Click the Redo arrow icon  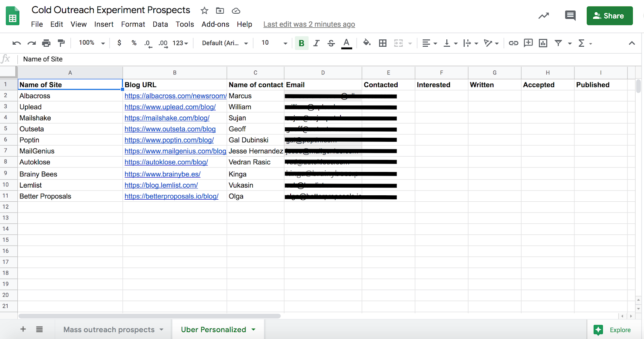31,43
